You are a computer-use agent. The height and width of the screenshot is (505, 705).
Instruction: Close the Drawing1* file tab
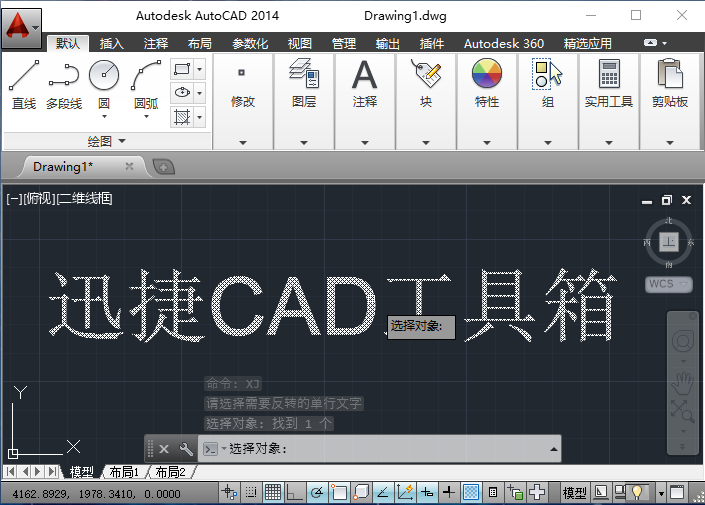click(x=129, y=166)
